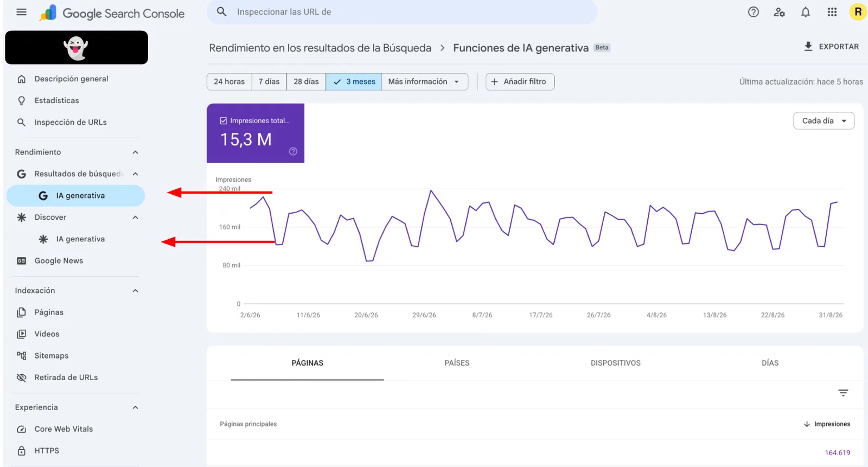Viewport: 868px width, 467px height.
Task: Click the Retirada de URLs hidden-eye icon
Action: 22,378
